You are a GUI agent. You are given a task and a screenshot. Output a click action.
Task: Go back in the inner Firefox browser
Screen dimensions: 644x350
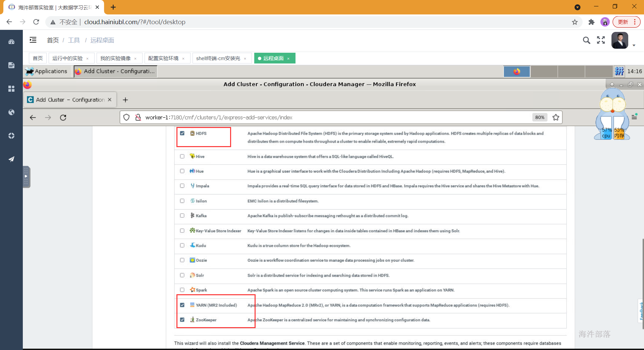[x=33, y=118]
